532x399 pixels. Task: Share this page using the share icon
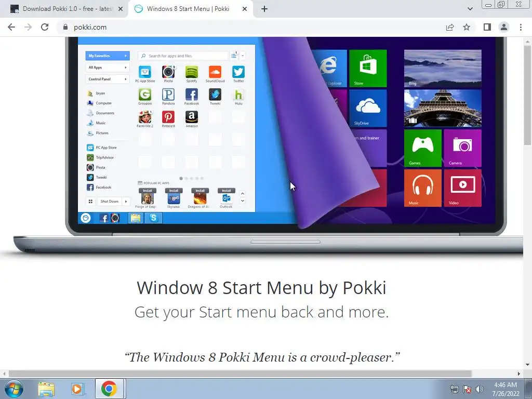click(x=450, y=27)
